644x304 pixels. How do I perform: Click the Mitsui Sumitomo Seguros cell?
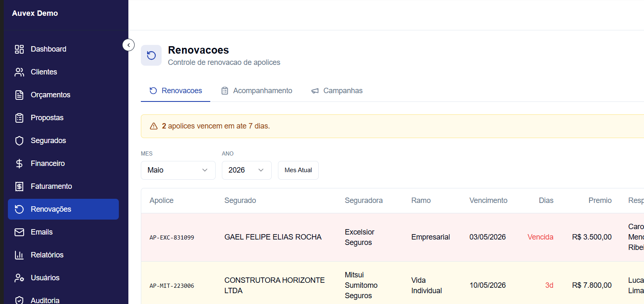(x=361, y=285)
